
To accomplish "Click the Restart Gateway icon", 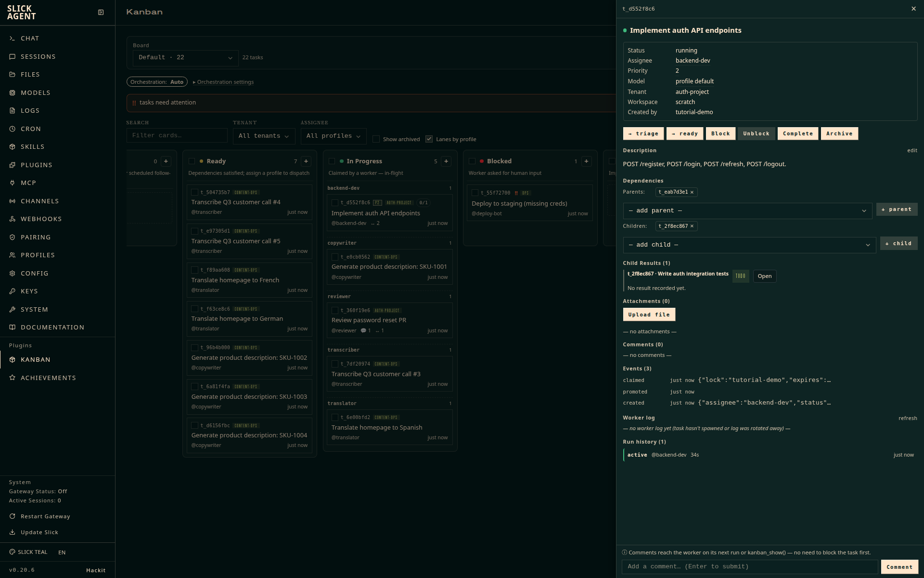I will pos(12,516).
